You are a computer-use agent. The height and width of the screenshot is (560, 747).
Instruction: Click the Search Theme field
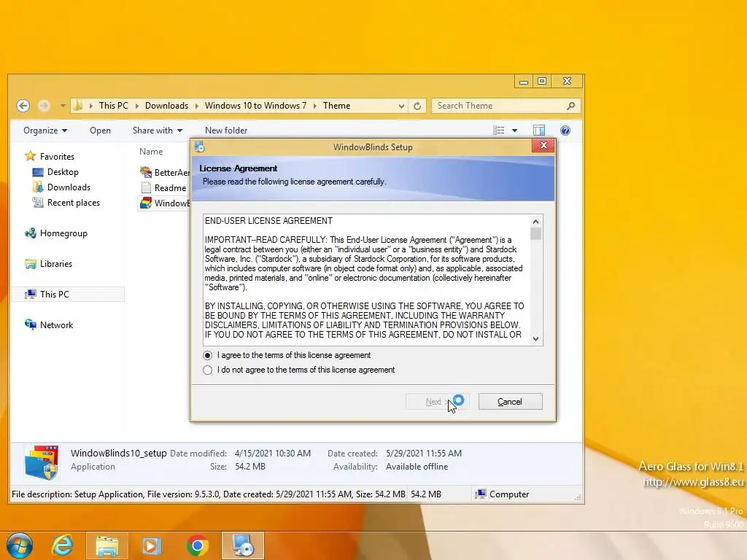pos(499,106)
